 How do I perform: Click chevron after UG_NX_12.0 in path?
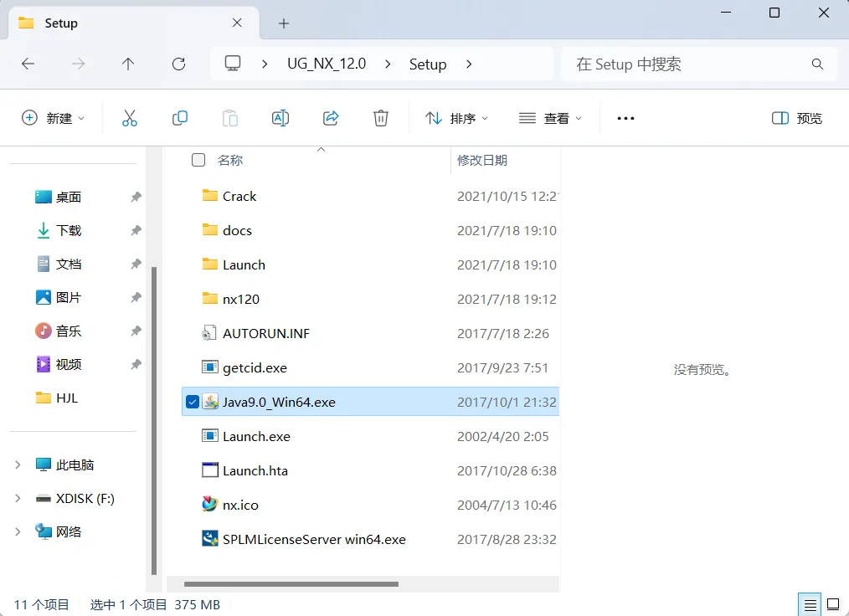pos(388,64)
